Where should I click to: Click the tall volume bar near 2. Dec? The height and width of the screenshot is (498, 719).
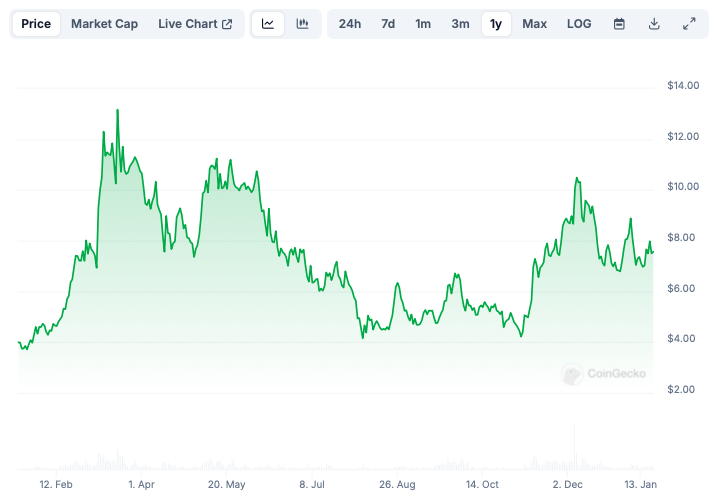pyautogui.click(x=574, y=446)
